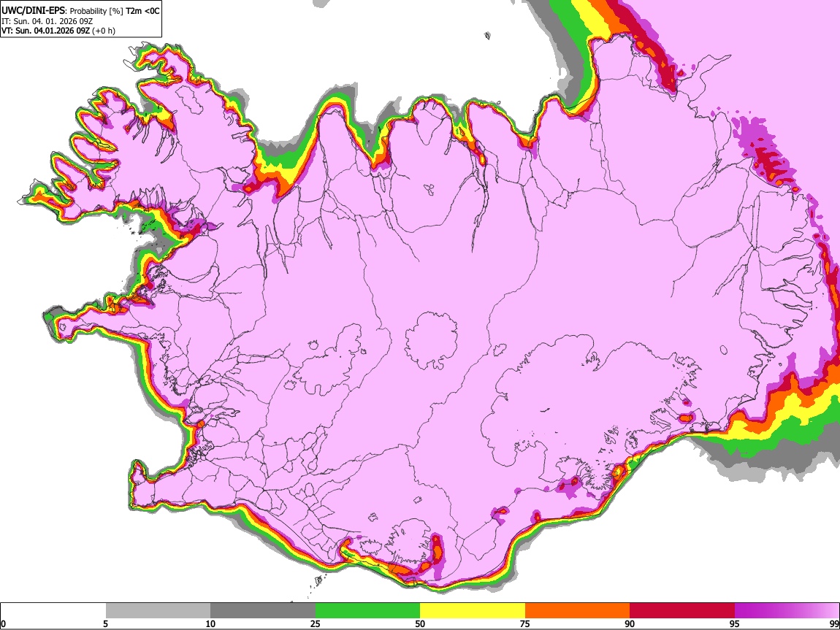Viewport: 840px width, 630px height.
Task: Click legend tick label '75'
Action: (525, 623)
